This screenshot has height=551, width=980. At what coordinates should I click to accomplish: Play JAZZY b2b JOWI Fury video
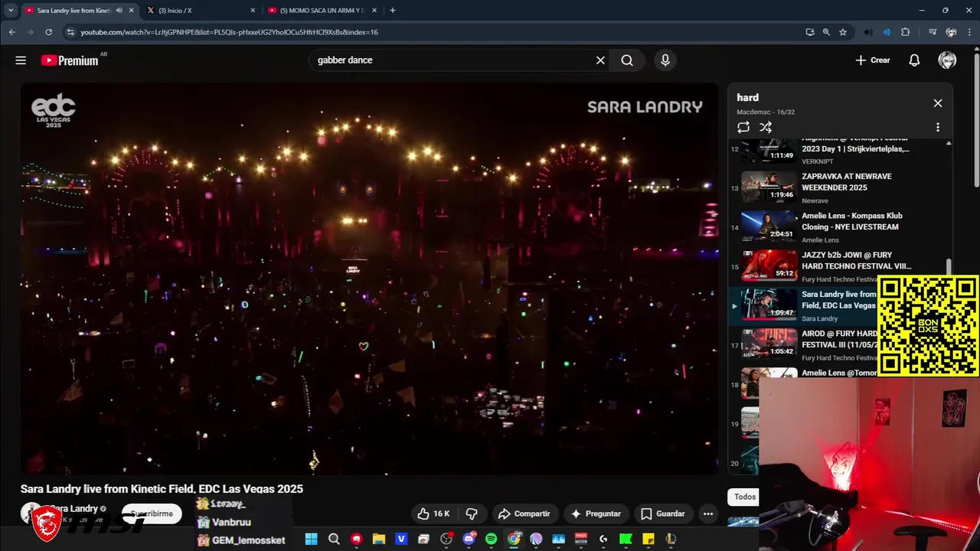(840, 266)
